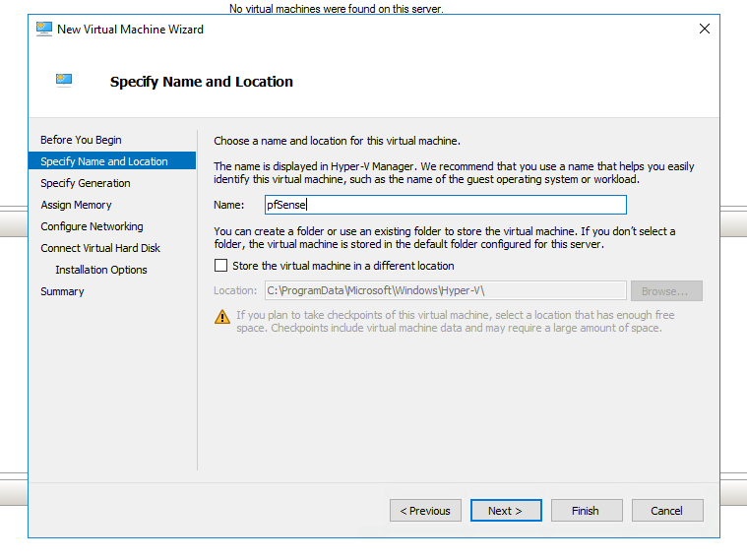747x560 pixels.
Task: Go to Before You Begin step
Action: [x=81, y=140]
